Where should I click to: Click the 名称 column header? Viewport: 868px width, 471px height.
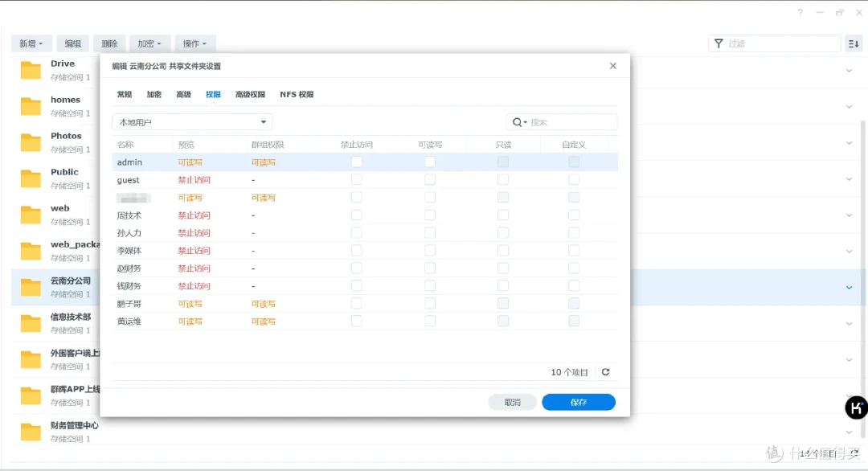point(125,145)
